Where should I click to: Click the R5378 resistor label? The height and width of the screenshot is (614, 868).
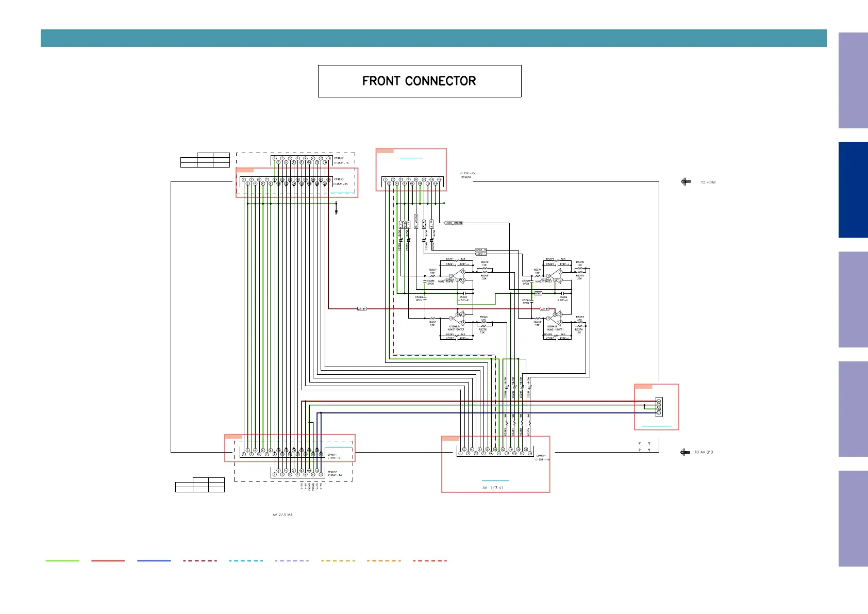coord(580,262)
